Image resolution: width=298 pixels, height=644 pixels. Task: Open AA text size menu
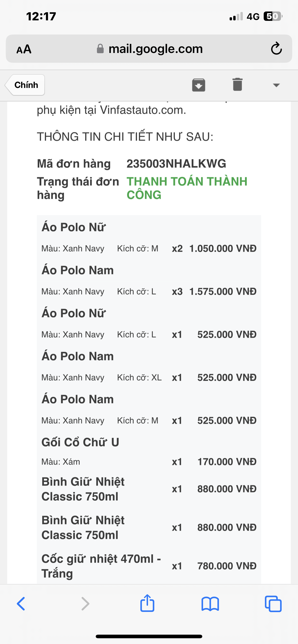pos(24,49)
